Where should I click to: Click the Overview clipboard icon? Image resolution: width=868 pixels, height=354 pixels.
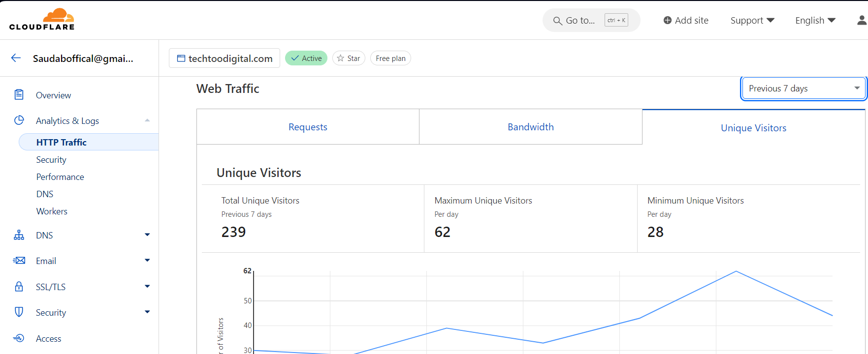tap(19, 95)
